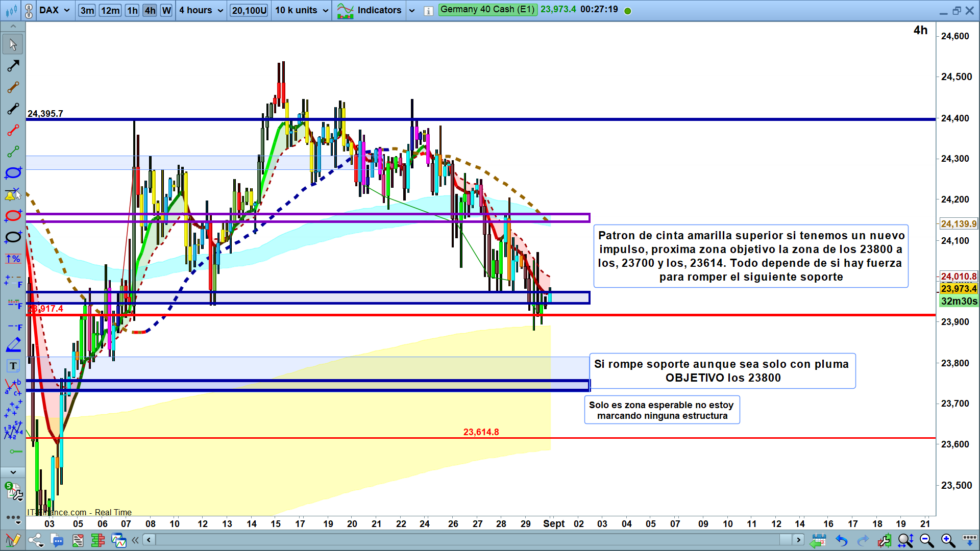Screen dimensions: 980x551
Task: Click the undo arrow icon
Action: (x=841, y=540)
